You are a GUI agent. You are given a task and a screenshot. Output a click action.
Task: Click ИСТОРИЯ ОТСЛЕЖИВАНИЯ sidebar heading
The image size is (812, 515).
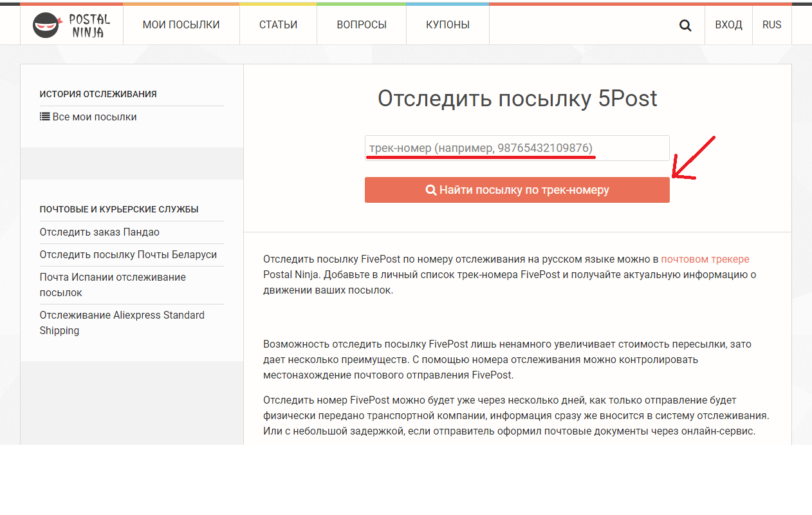point(98,94)
